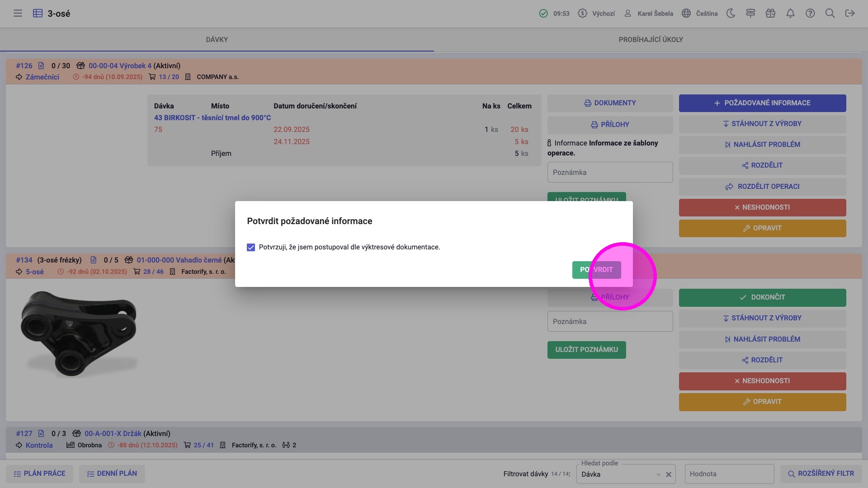Click the Rozšířený filtr button
Image resolution: width=868 pixels, height=488 pixels.
pos(821,474)
